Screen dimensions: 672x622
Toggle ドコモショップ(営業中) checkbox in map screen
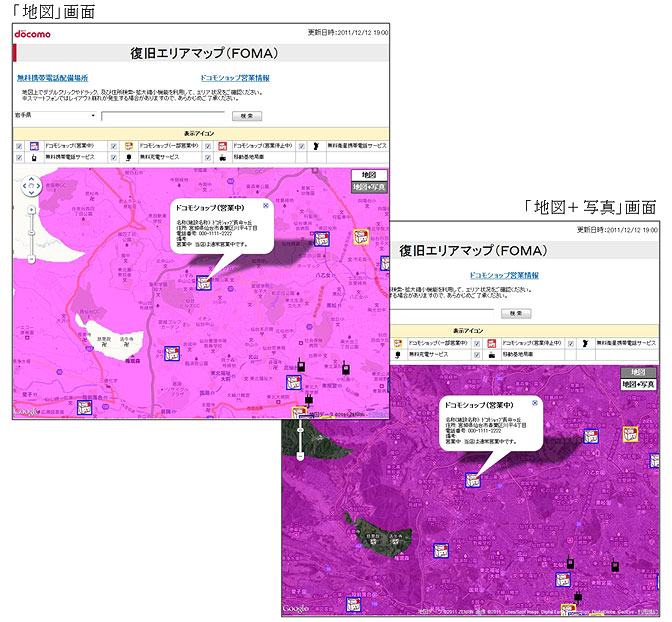coord(19,146)
